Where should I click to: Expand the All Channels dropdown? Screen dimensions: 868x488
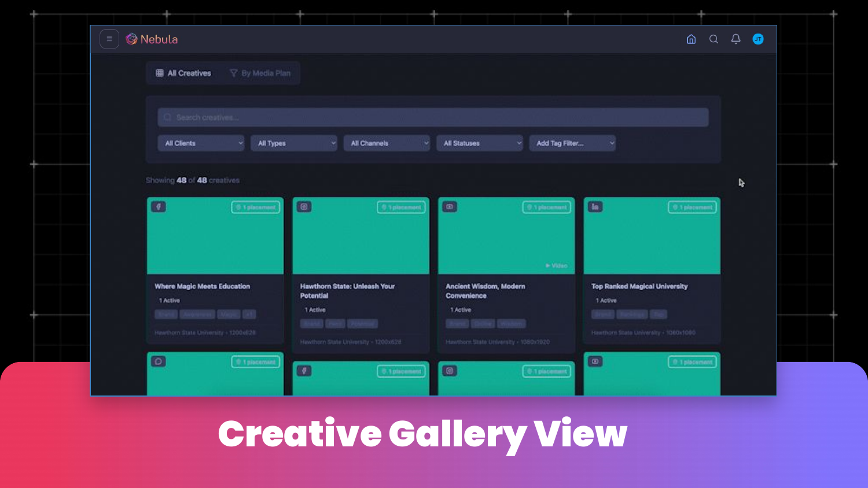pos(387,143)
